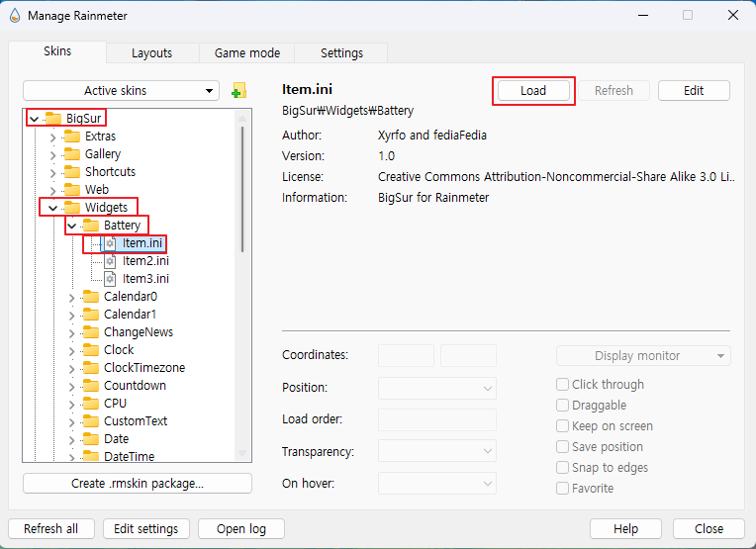Click the Countdown folder icon
Image resolution: width=756 pixels, height=549 pixels.
91,386
